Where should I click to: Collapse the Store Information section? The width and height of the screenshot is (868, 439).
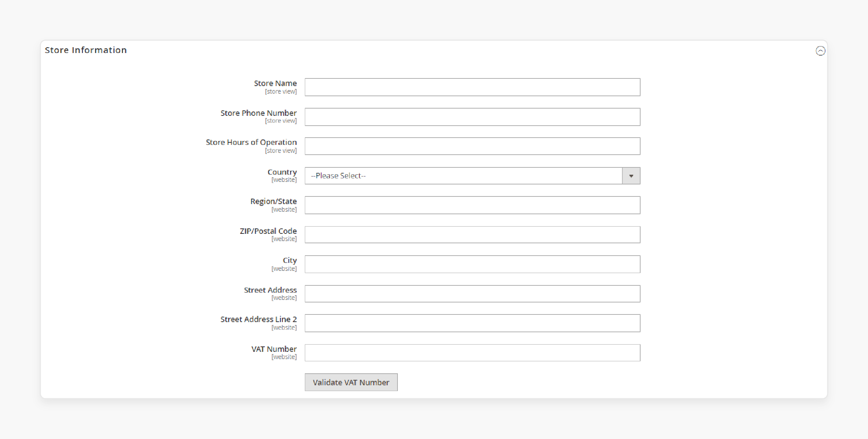820,51
